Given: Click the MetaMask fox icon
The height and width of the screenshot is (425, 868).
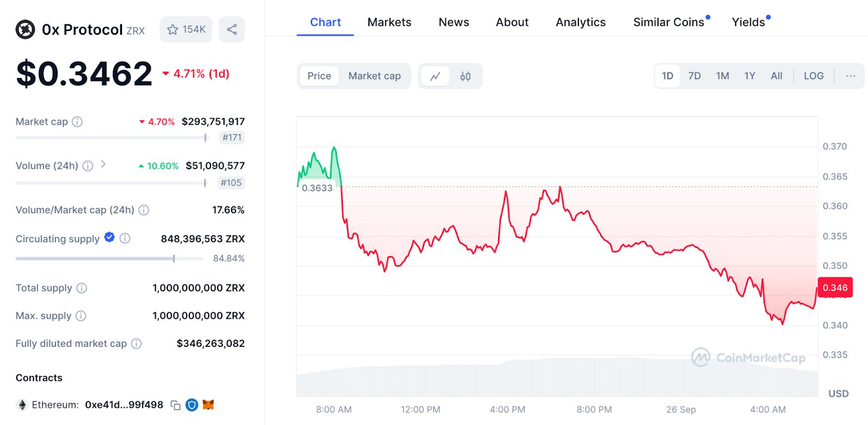Looking at the screenshot, I should (x=208, y=405).
